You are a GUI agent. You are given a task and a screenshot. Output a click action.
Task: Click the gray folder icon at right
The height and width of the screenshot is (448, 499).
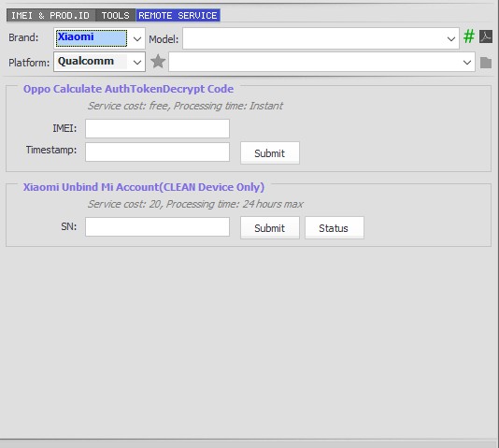(486, 63)
